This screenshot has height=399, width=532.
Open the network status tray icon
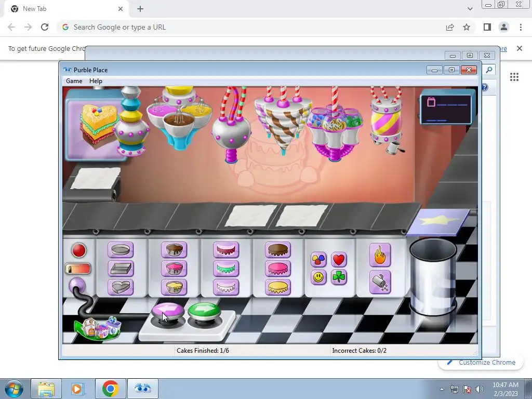pyautogui.click(x=454, y=389)
